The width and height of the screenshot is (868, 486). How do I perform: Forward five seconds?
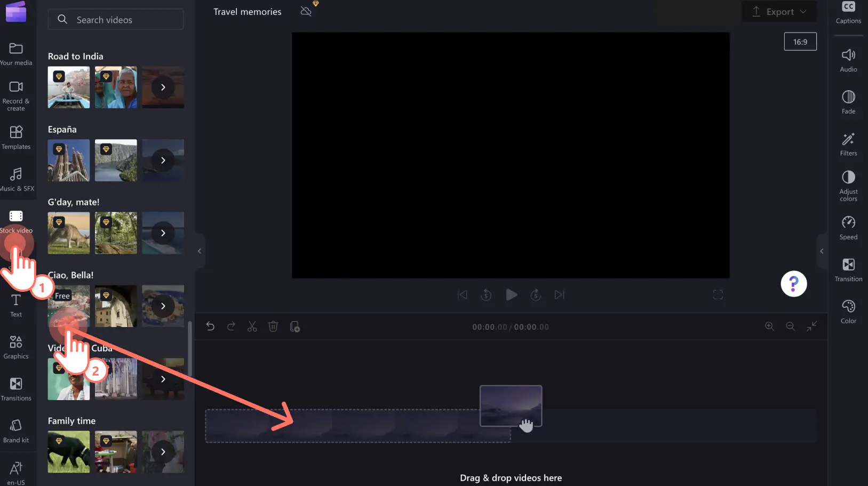pos(536,294)
